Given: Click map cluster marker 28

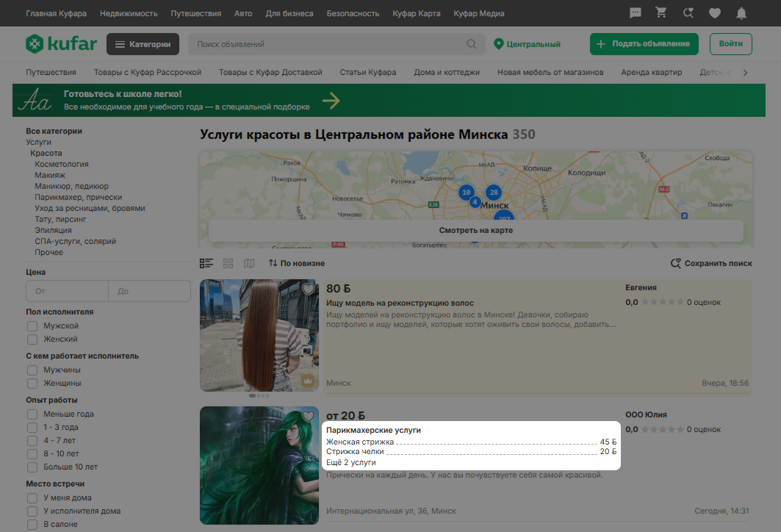Looking at the screenshot, I should click(x=494, y=193).
